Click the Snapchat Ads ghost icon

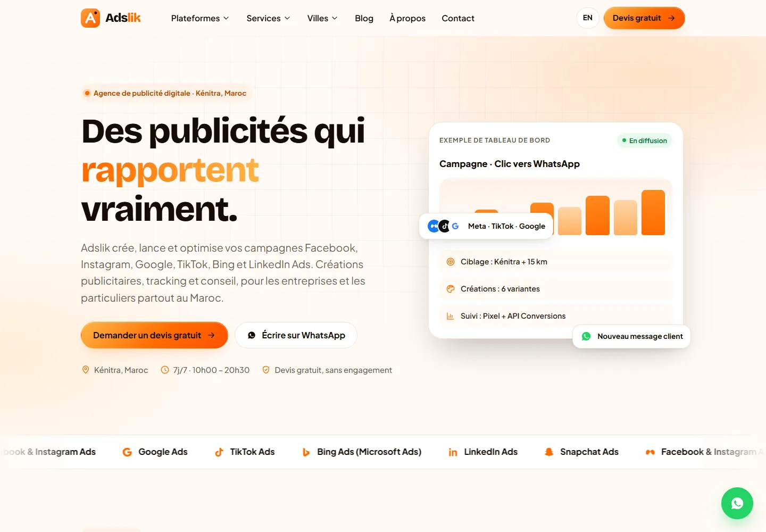coord(549,452)
